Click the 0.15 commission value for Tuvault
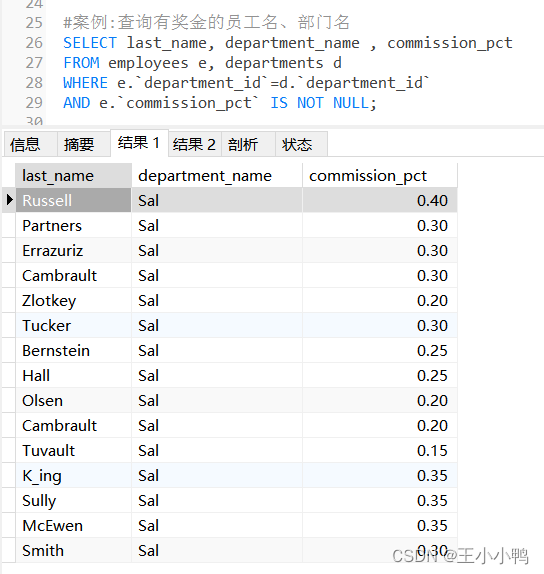Image resolution: width=544 pixels, height=574 pixels. pyautogui.click(x=380, y=451)
